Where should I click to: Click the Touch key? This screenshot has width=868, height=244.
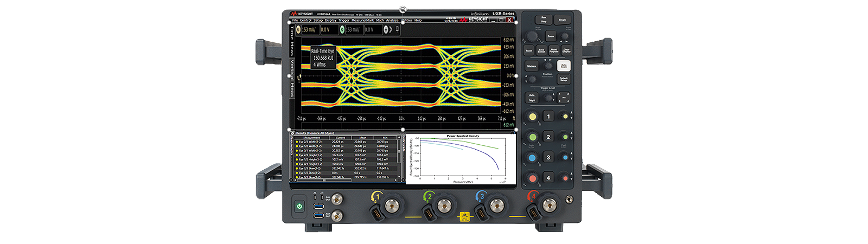(529, 50)
